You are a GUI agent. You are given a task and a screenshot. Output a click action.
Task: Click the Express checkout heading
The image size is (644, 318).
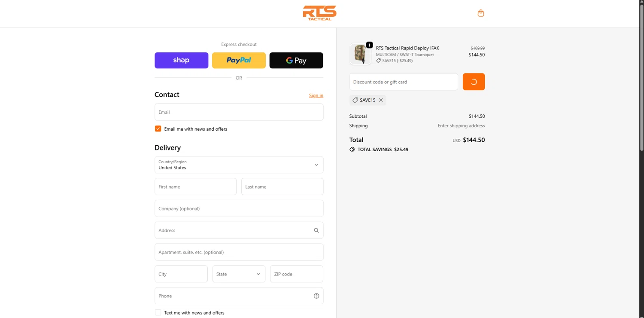pyautogui.click(x=239, y=44)
